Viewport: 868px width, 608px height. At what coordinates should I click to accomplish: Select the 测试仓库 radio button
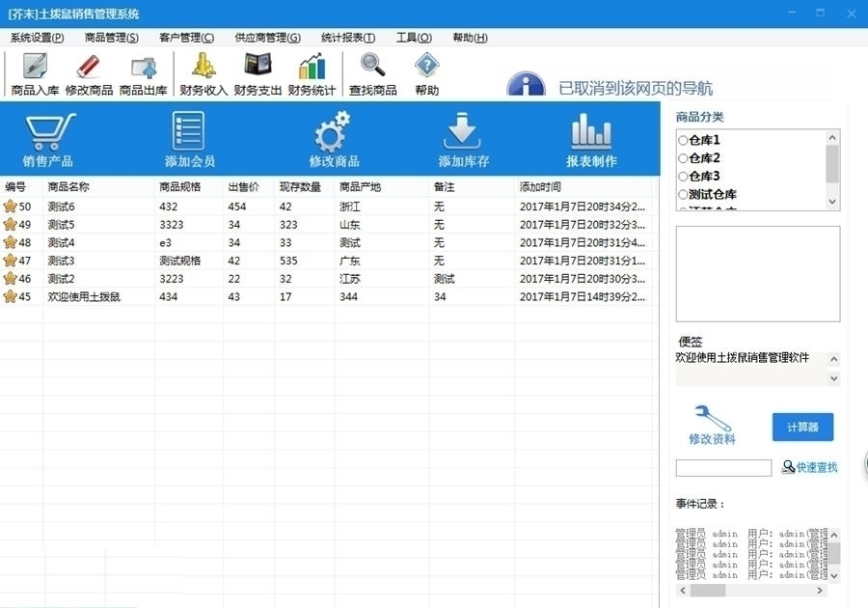[683, 194]
